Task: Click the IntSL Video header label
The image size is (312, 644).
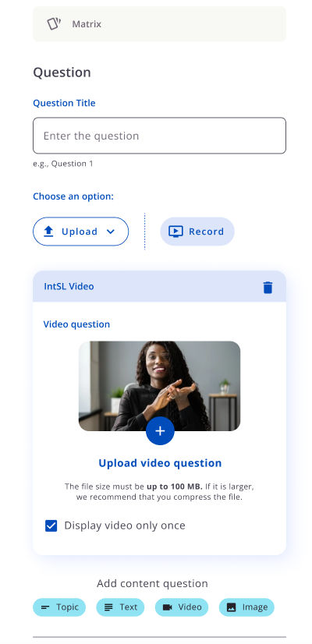Action: pos(69,286)
